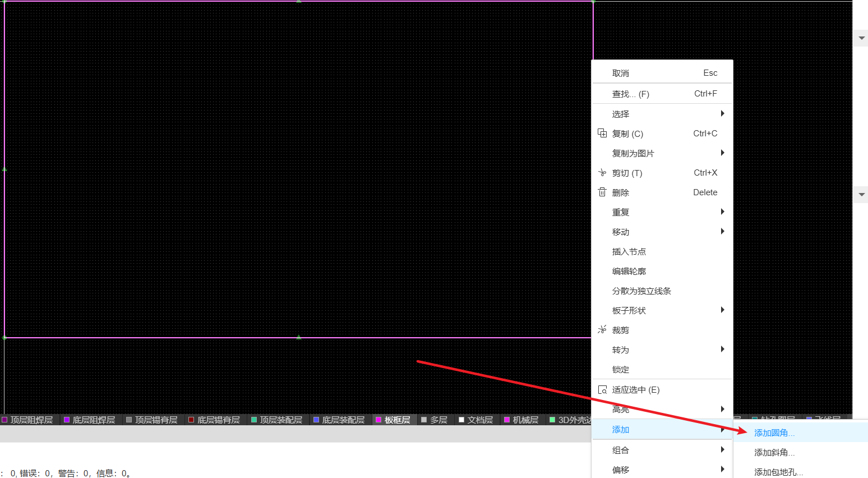Expand the 转为 submenu arrow
The height and width of the screenshot is (478, 868).
click(x=723, y=349)
